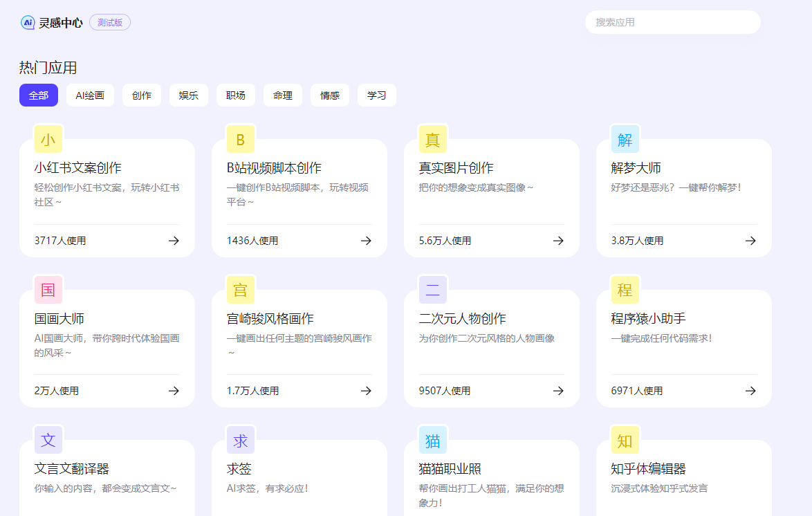Open 真实图片创作 via its arrow icon
The height and width of the screenshot is (516, 812).
coord(558,241)
